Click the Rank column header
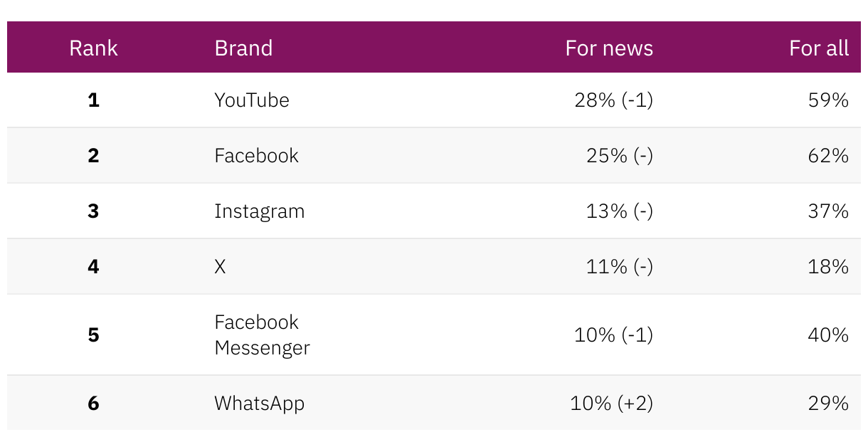Viewport: 868px width, 437px height. 93,48
